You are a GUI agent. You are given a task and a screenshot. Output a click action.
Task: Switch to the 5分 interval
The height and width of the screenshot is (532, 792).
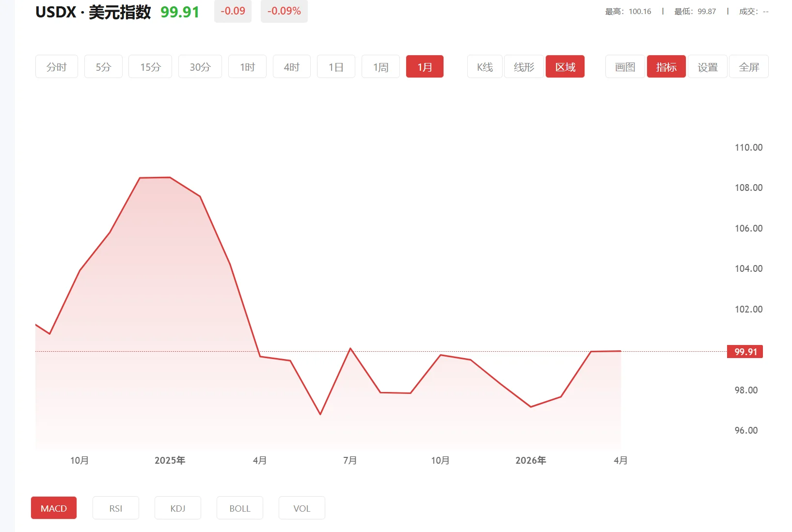click(103, 67)
